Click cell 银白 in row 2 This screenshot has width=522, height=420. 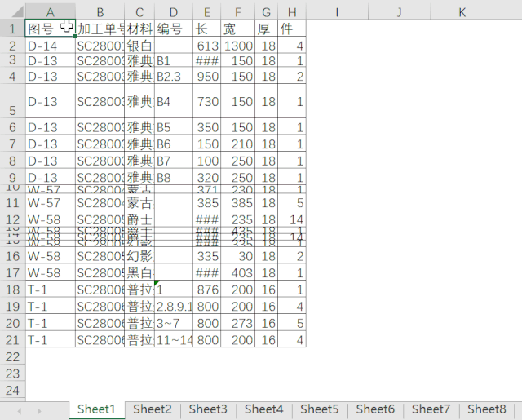pyautogui.click(x=139, y=46)
